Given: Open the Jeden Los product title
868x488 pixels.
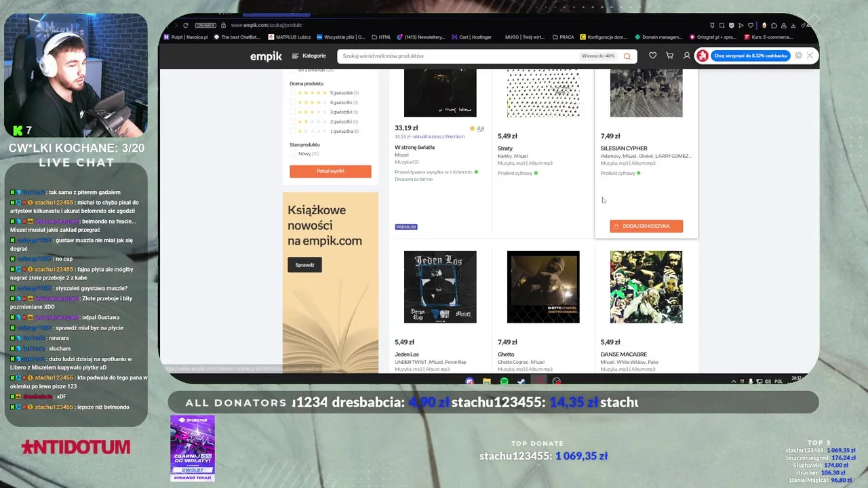Looking at the screenshot, I should tap(407, 354).
